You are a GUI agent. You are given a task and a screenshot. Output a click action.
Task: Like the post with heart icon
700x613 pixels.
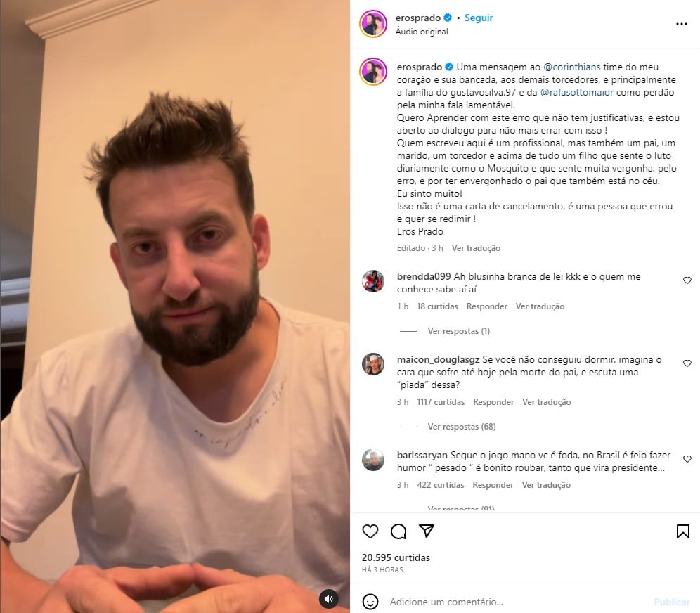(370, 531)
